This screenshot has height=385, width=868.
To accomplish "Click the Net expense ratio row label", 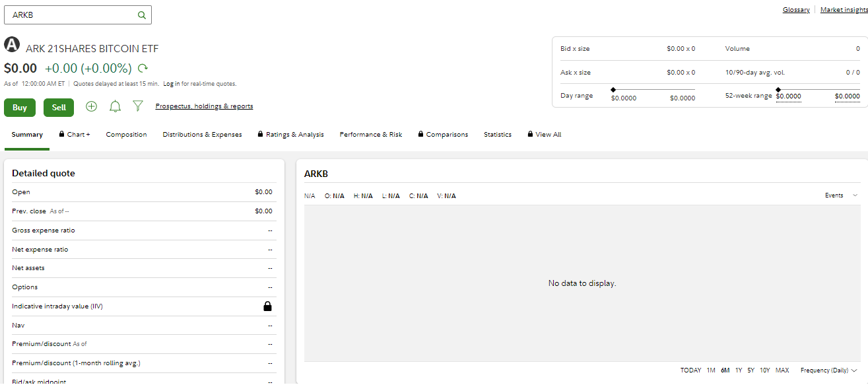I will 40,250.
